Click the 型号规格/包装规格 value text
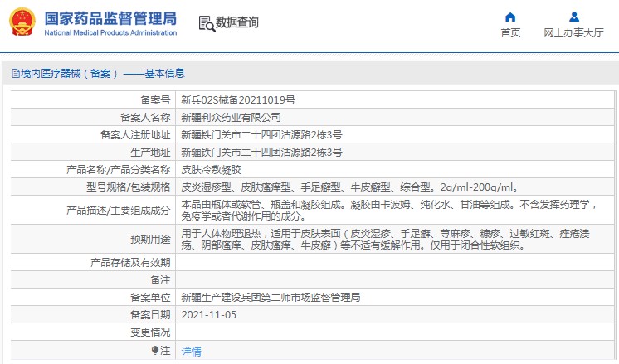Image resolution: width=619 pixels, height=364 pixels. pyautogui.click(x=350, y=187)
